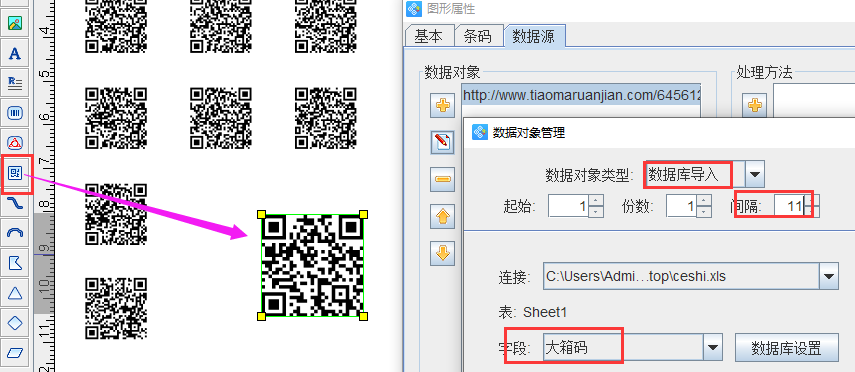
Task: Switch to the 基本 tab
Action: pos(429,36)
